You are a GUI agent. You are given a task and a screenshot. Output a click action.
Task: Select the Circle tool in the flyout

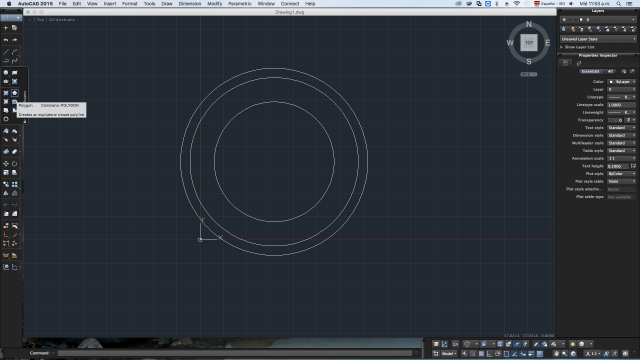coord(6,73)
